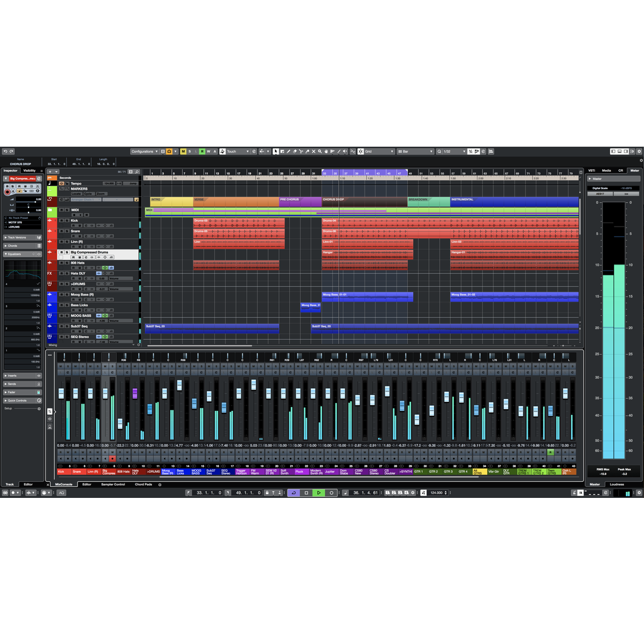The image size is (644, 644).
Task: Toggle cycle mode in the transport
Action: (293, 493)
